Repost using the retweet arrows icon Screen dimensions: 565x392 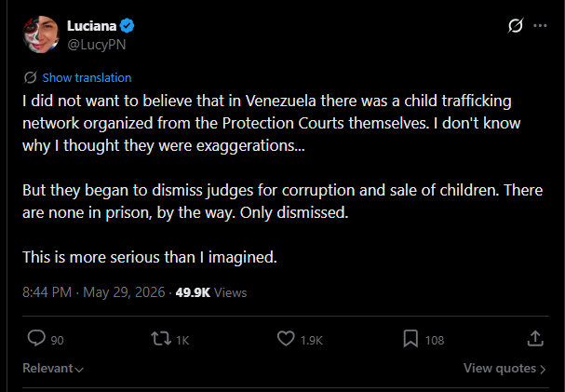coord(161,339)
